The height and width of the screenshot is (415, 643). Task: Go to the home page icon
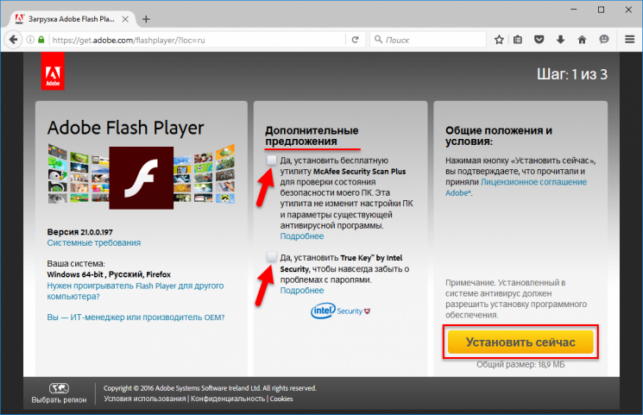click(582, 40)
